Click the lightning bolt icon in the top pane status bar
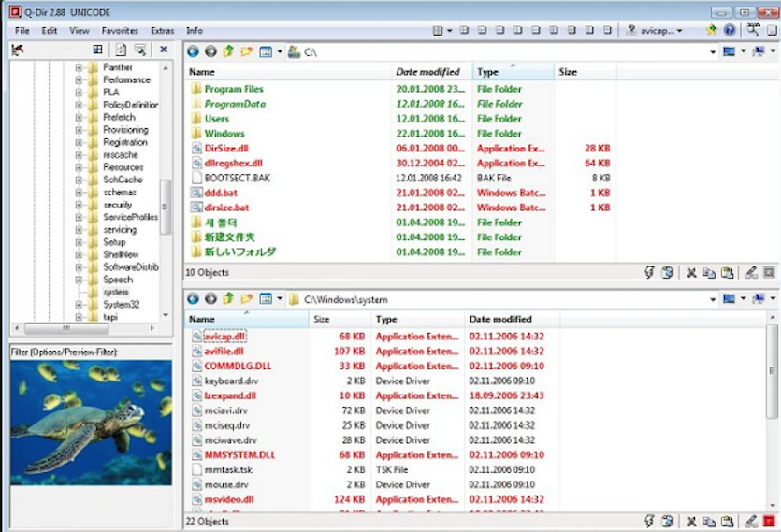The image size is (781, 532). coord(649,272)
